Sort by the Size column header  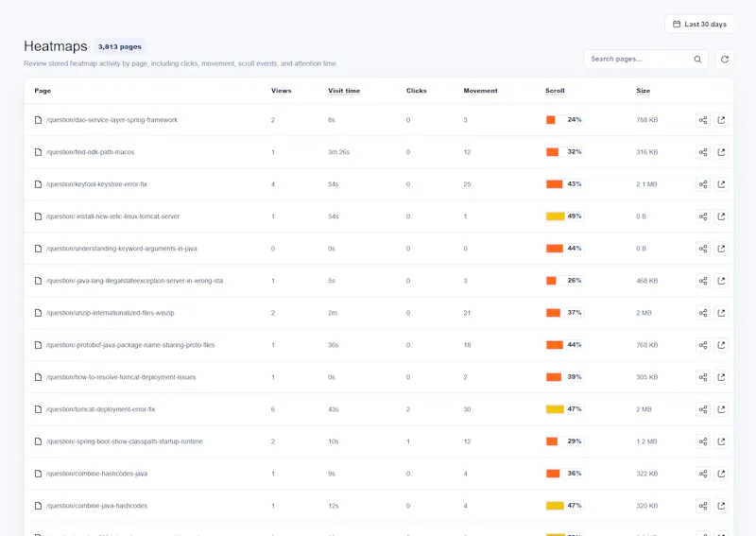[643, 91]
